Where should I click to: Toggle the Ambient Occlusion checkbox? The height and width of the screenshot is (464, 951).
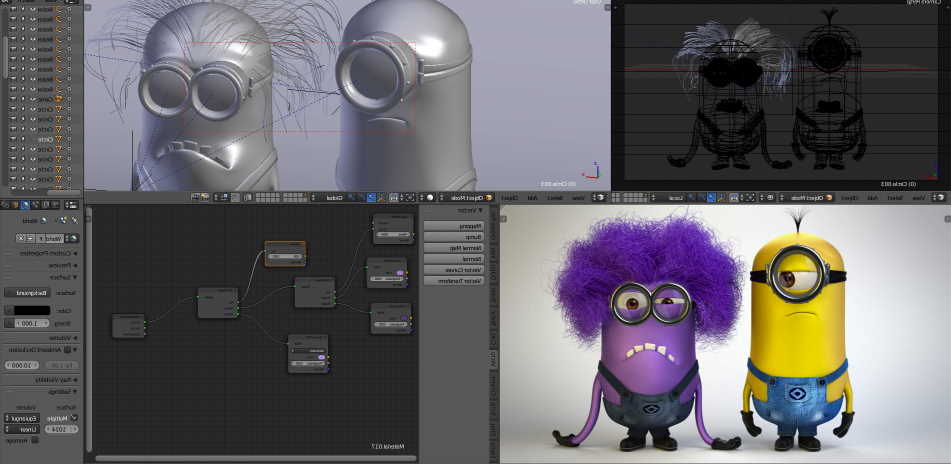(x=67, y=349)
